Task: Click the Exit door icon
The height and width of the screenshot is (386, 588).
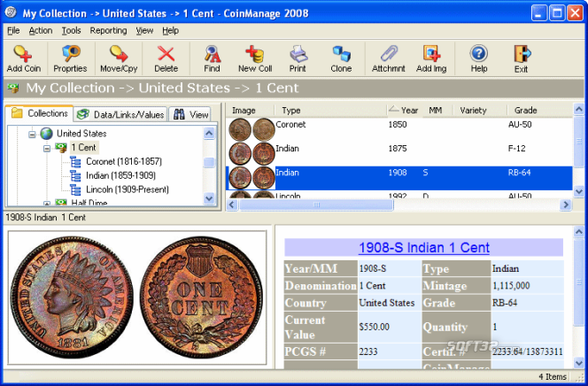Action: (x=522, y=54)
